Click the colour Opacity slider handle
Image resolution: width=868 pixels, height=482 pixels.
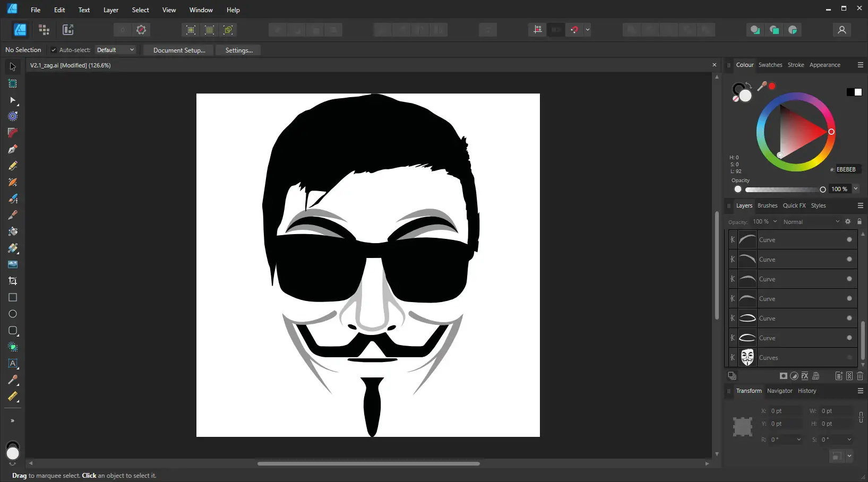(823, 190)
